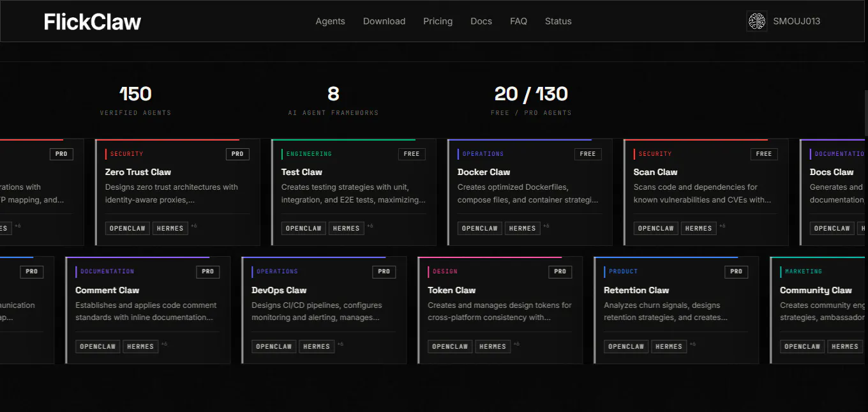Select OPENCLAW tag on Comment Claw
The width and height of the screenshot is (868, 412).
(98, 347)
